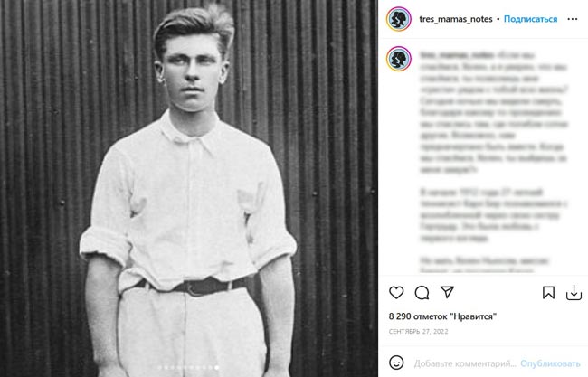Share the post with the paper plane icon
The height and width of the screenshot is (377, 588).
pos(447,292)
